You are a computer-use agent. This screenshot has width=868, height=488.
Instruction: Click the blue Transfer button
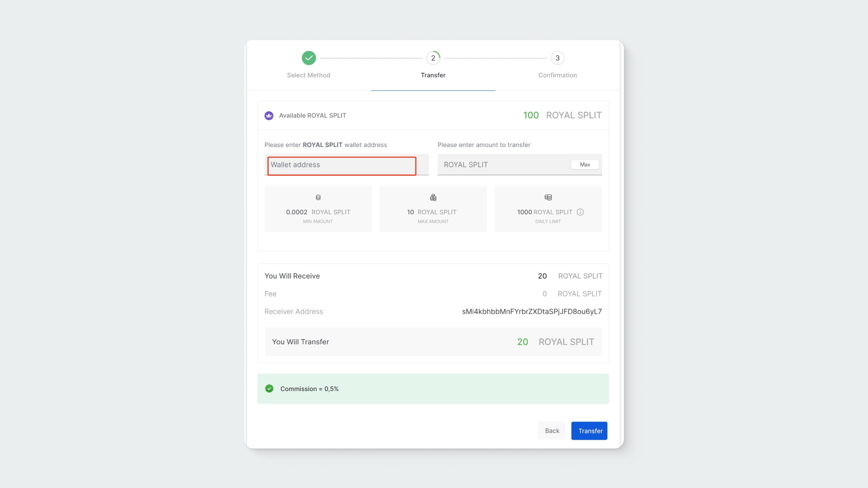(x=589, y=431)
